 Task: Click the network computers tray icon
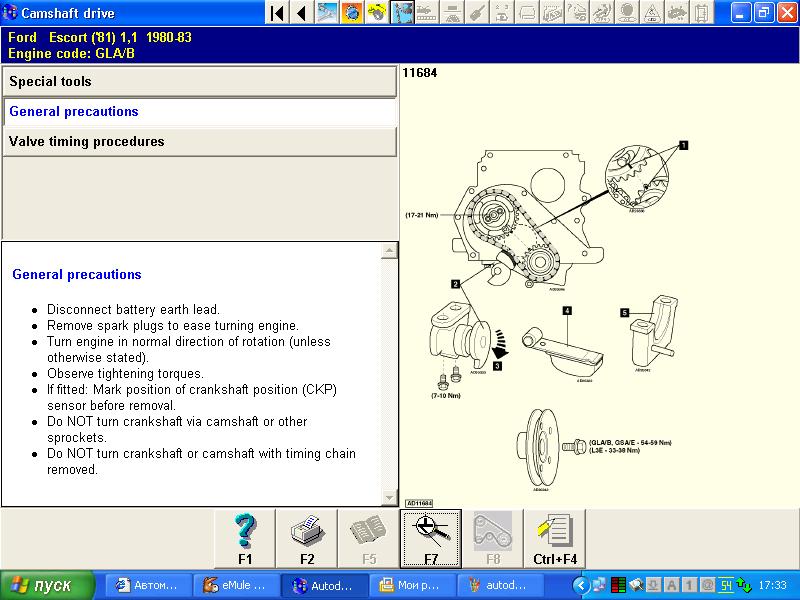599,585
